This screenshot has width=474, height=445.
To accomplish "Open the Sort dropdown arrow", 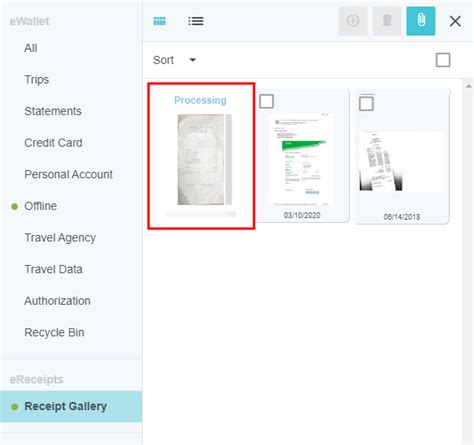I will coord(193,60).
